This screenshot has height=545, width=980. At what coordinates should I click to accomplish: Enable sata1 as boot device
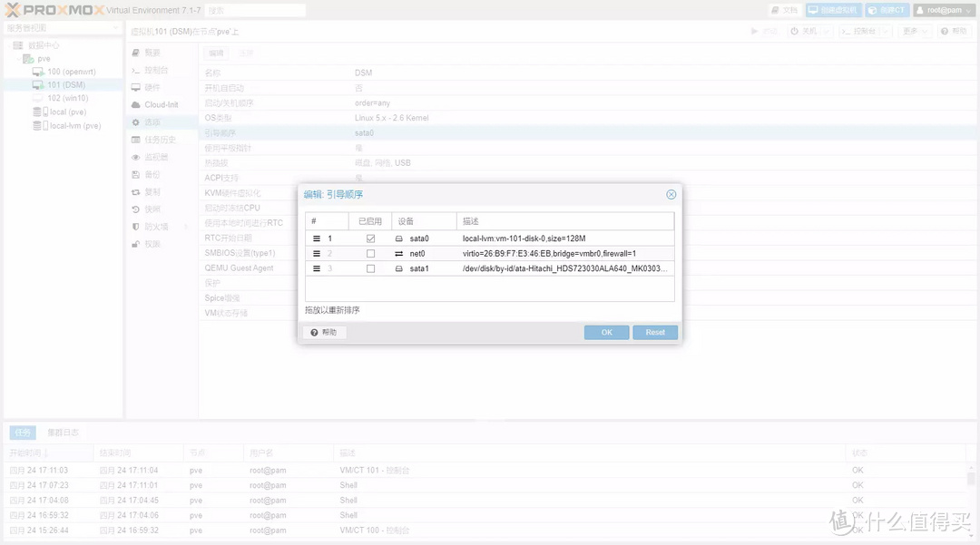370,268
